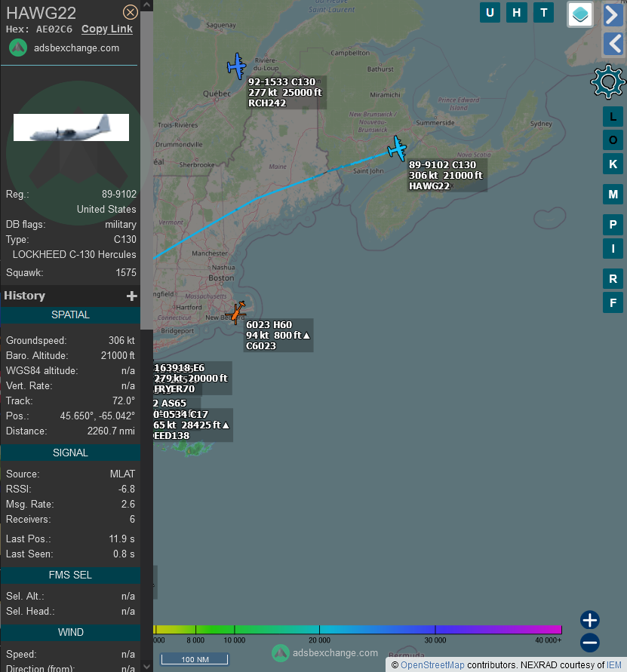Viewport: 627px width, 672px height.
Task: Click the sidebar scroll-down arrow
Action: (x=146, y=667)
